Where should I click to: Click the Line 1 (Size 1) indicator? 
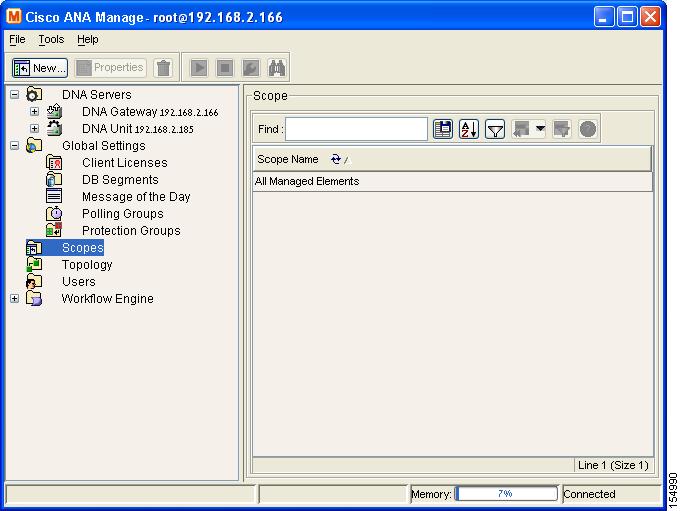click(613, 465)
